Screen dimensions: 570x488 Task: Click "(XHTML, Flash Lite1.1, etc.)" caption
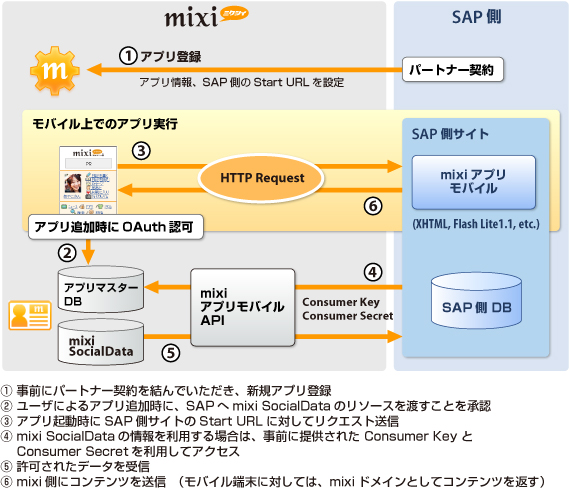(x=476, y=224)
